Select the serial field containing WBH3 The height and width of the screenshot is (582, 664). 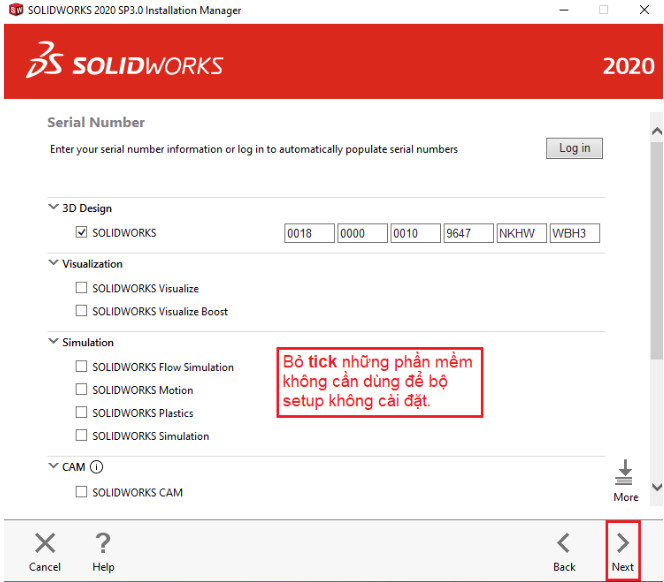coord(574,234)
